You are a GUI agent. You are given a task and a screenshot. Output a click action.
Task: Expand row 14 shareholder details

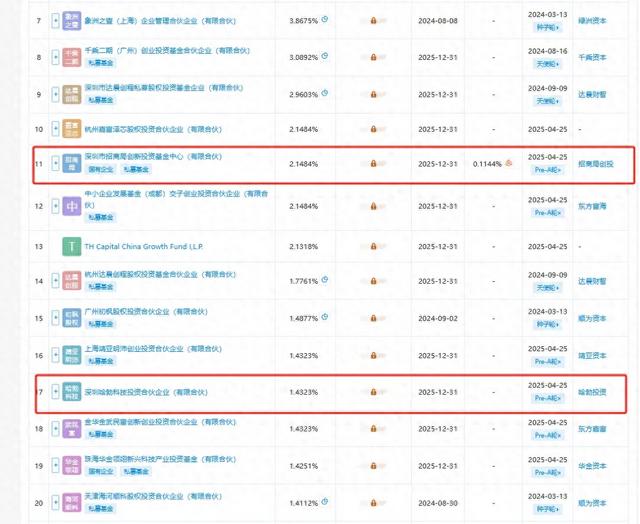click(56, 281)
